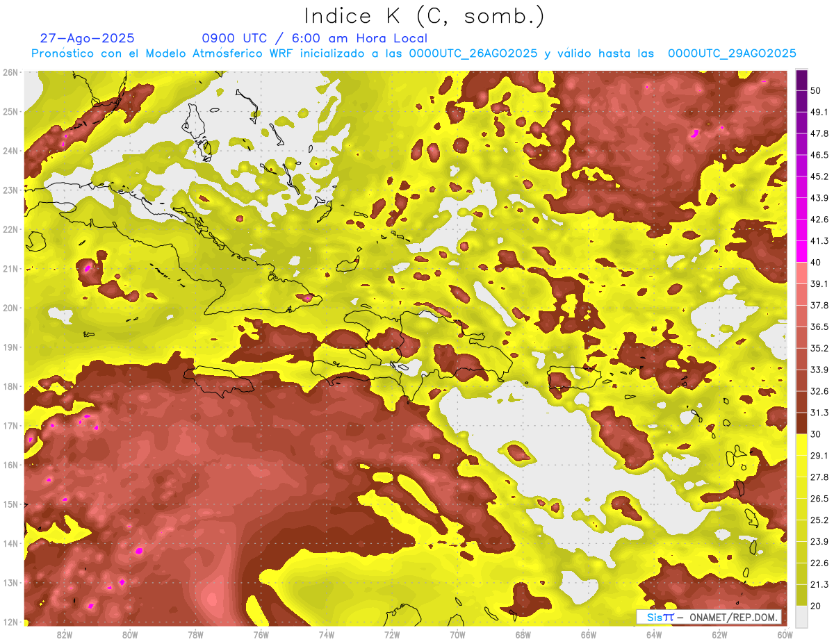
Task: Click the valid-until time '0000UTC_29AGO2025'
Action: [x=732, y=53]
